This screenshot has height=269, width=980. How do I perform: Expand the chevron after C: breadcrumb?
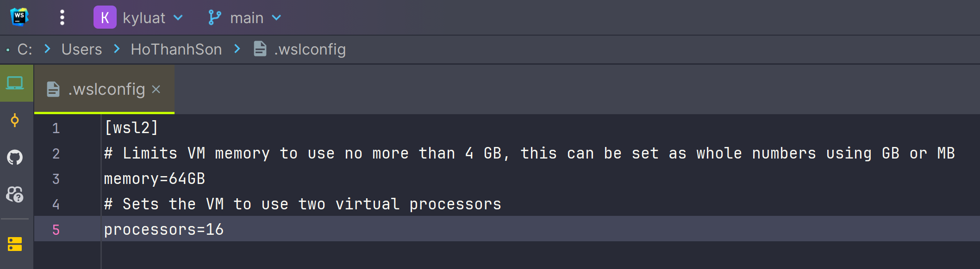click(x=47, y=49)
